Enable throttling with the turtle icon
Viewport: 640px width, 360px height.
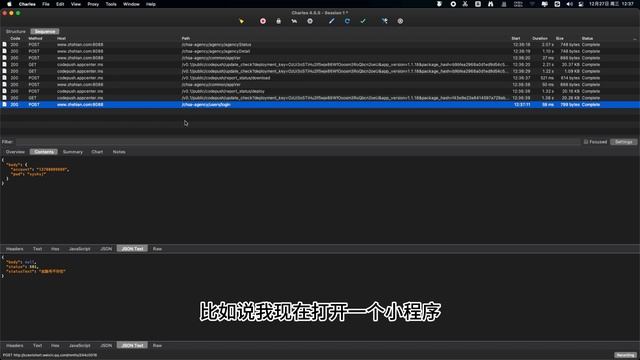tap(294, 21)
